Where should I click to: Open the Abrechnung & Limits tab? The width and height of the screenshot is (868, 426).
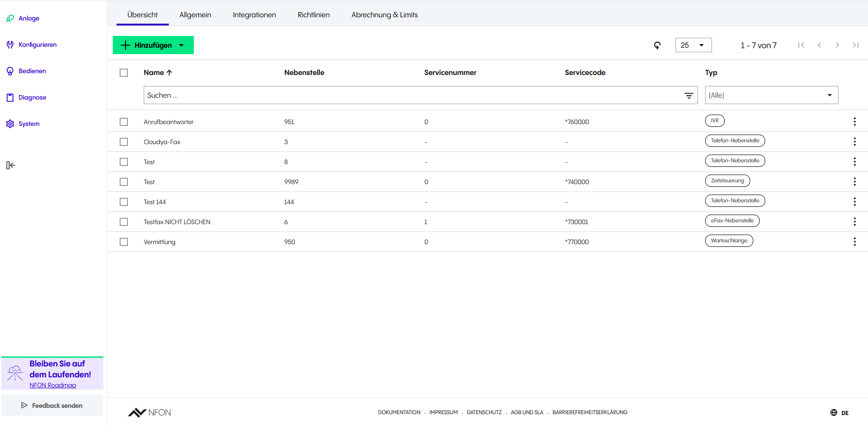coord(385,15)
